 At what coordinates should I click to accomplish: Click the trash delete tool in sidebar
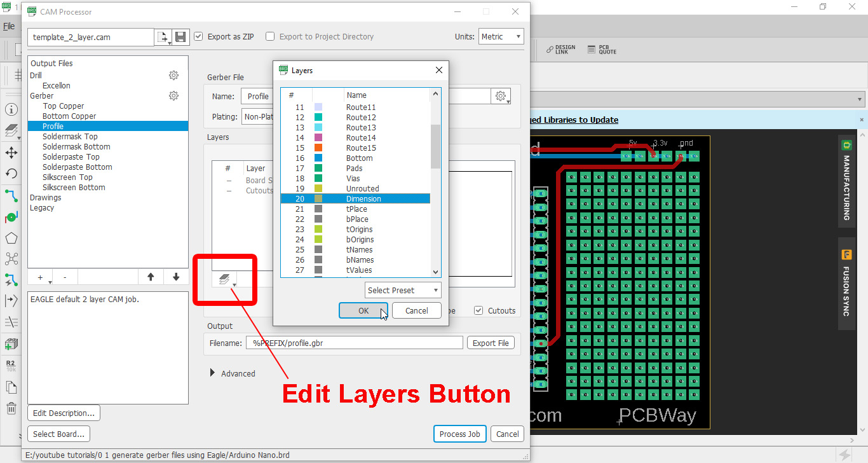click(x=11, y=408)
